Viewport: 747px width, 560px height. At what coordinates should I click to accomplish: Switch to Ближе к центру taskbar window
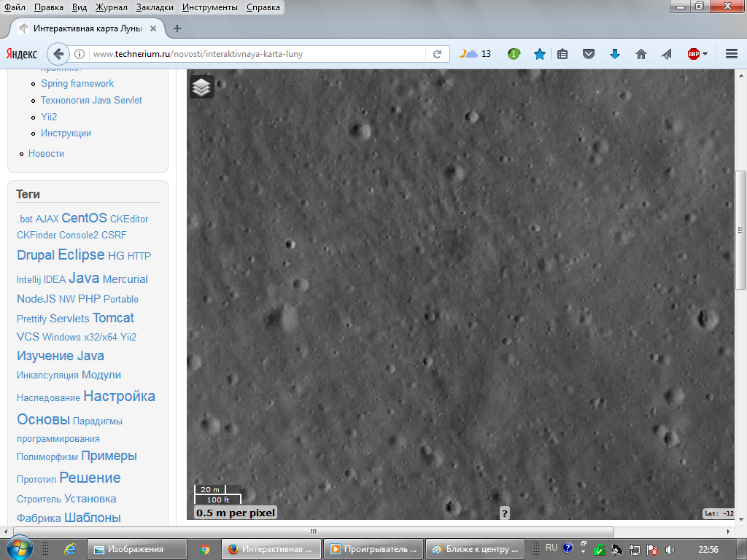[x=475, y=549]
